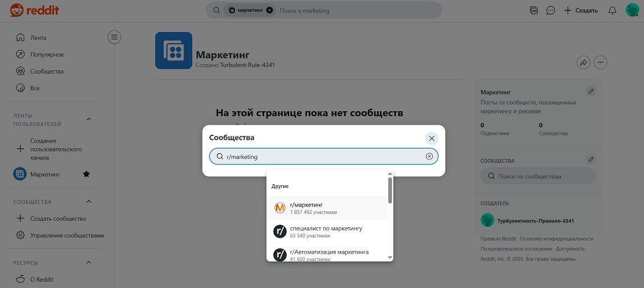Screen dimensions: 644x288
Task: Collapse sidebar with the hamburger button
Action: (x=114, y=37)
